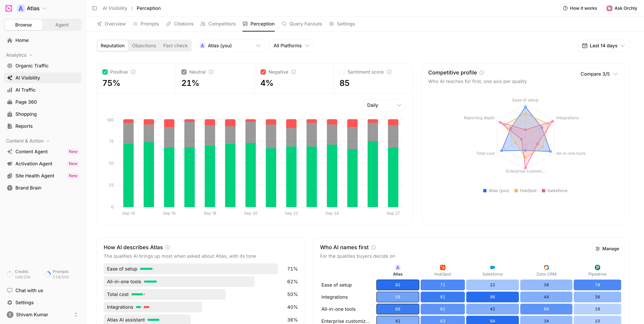Open the Citations tab
The image size is (644, 324).
coord(180,24)
